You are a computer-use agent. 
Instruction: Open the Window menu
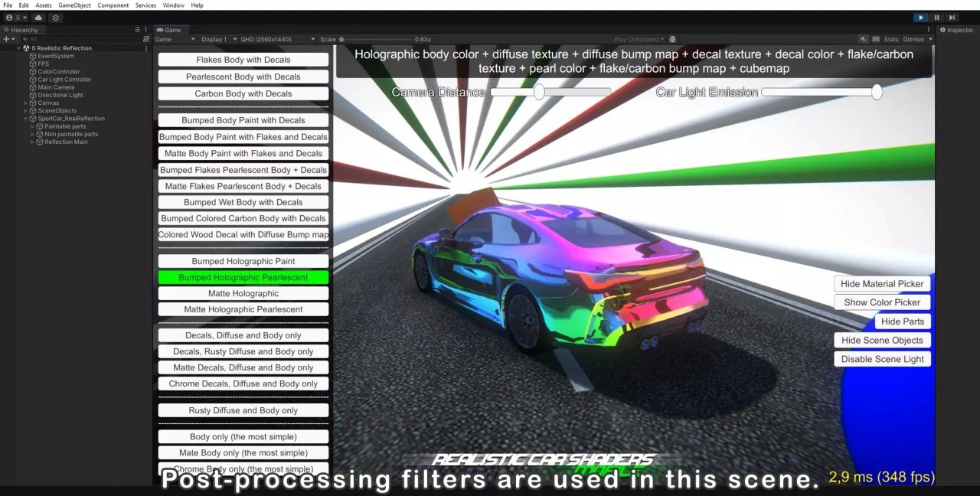[173, 5]
